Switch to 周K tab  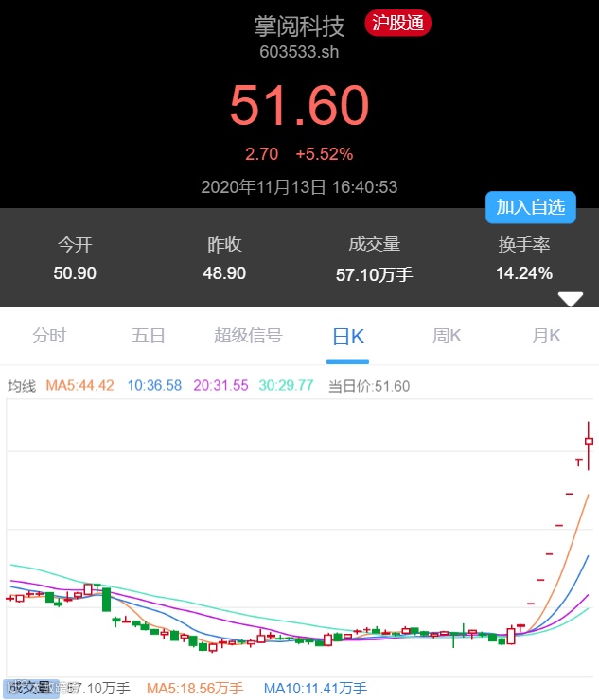pyautogui.click(x=447, y=335)
